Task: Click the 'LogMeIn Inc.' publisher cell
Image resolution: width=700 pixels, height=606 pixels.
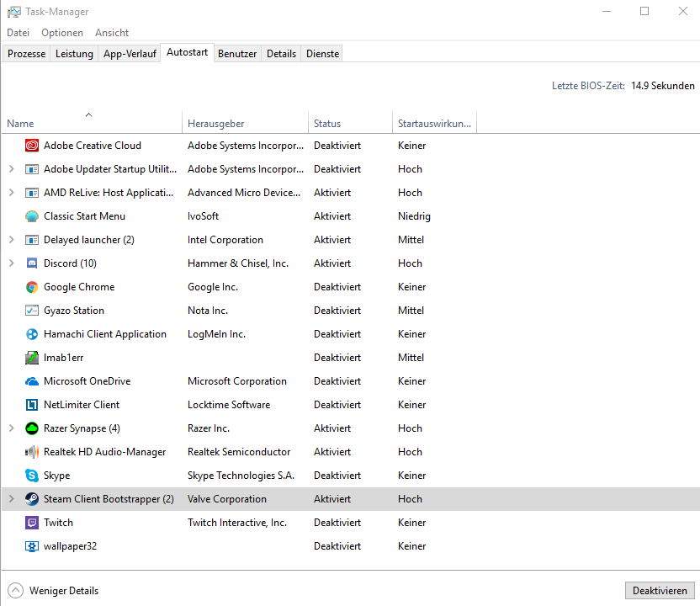Action: (216, 334)
